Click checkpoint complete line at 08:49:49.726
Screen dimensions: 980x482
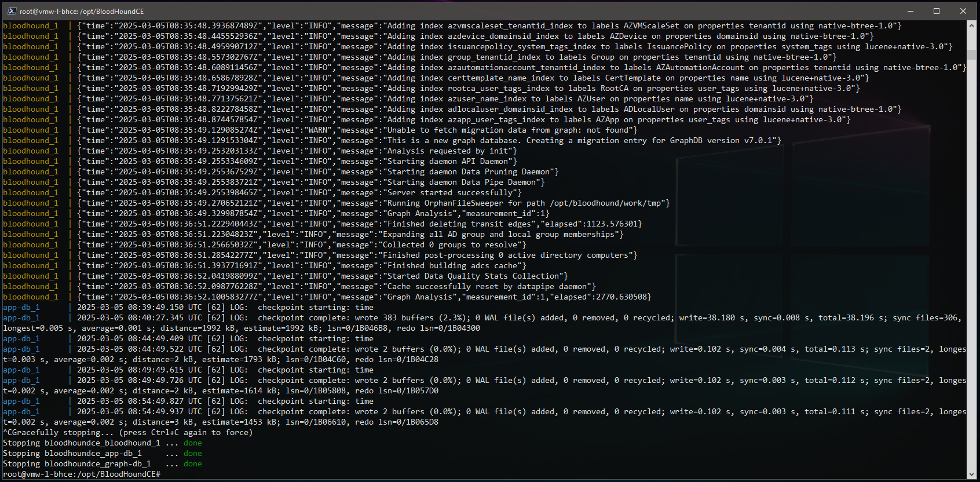[485, 386]
